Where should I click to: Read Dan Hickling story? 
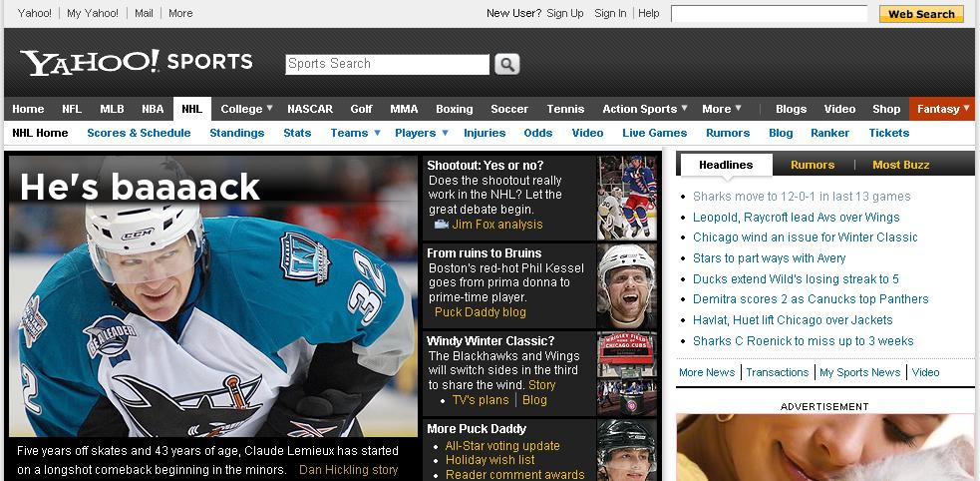coord(348,470)
